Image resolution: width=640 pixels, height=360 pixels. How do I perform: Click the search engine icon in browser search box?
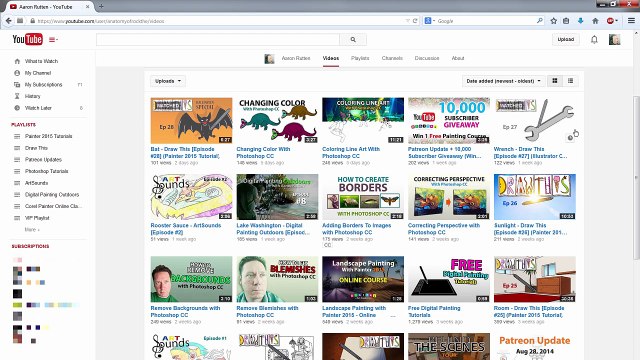(x=428, y=21)
